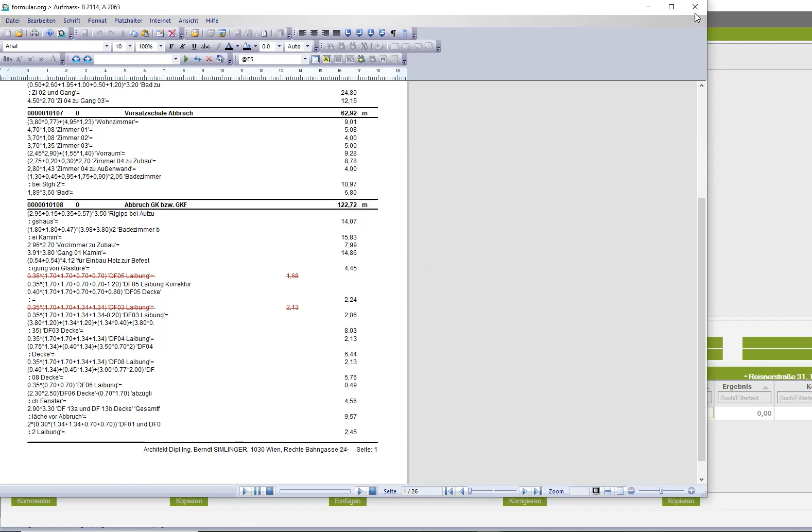
Task: Click the binoculars search icon
Action: coord(330,46)
